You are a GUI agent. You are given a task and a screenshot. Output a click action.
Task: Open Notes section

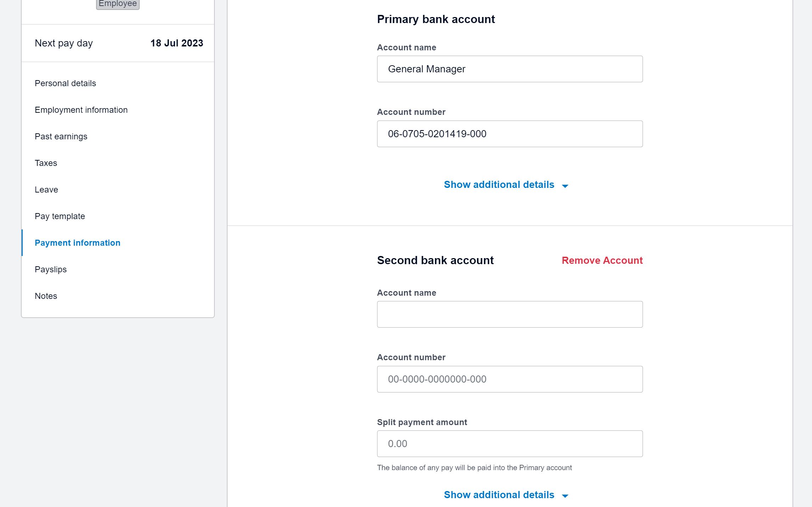point(45,296)
